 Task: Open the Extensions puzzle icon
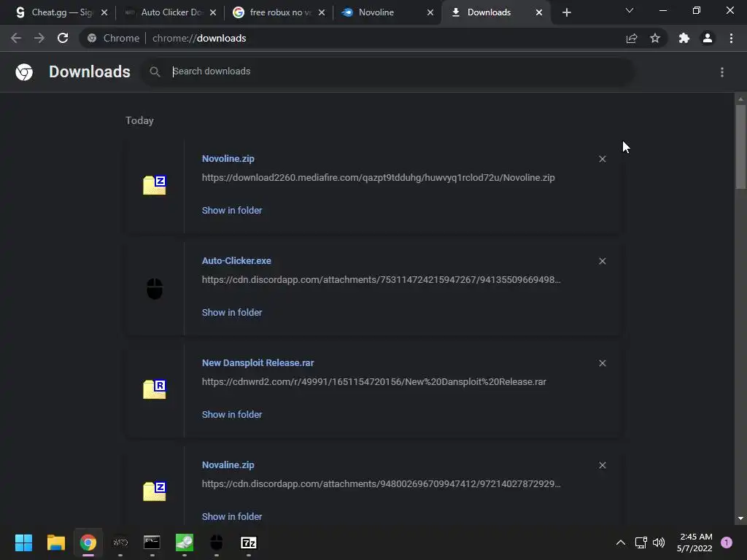tap(684, 38)
